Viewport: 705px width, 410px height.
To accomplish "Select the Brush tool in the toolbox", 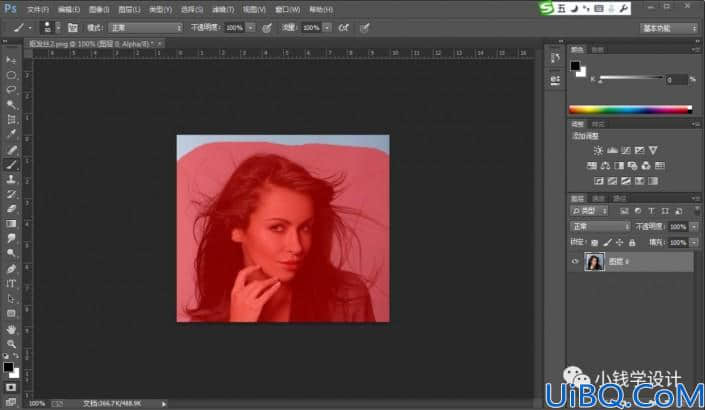I will [11, 165].
